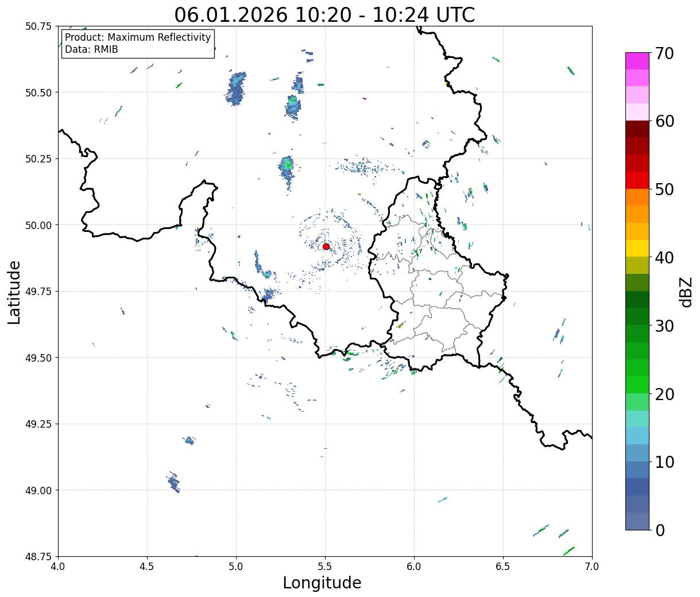This screenshot has width=700, height=597.
Task: Click the colorbar tick label 0
Action: click(x=660, y=530)
